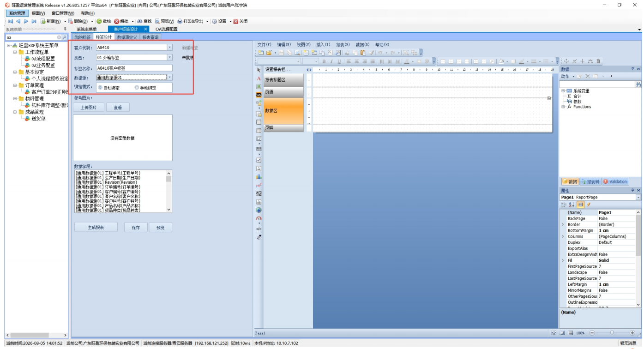This screenshot has width=644, height=349.
Task: Select the globe map object tool
Action: [259, 210]
